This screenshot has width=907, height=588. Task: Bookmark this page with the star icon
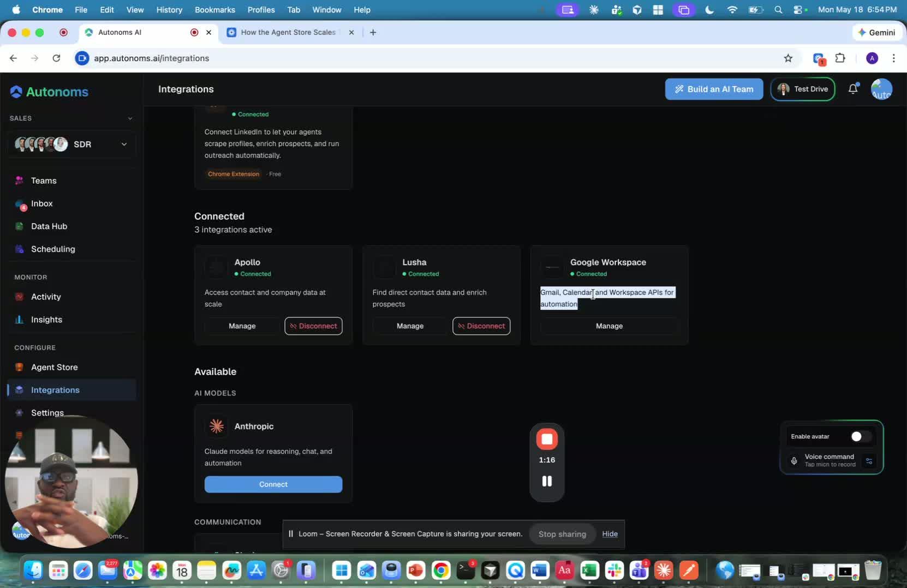pos(788,58)
